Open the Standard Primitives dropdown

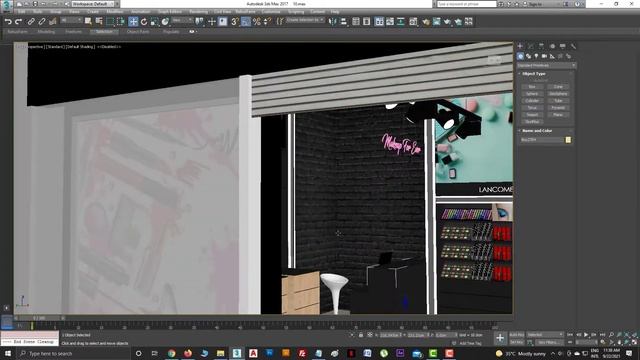coord(547,65)
